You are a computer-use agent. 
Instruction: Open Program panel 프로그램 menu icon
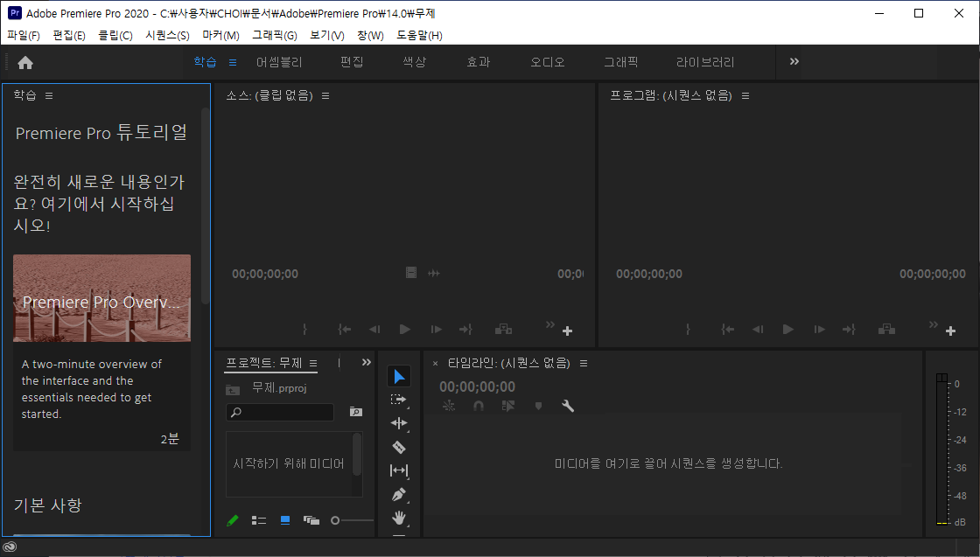745,95
